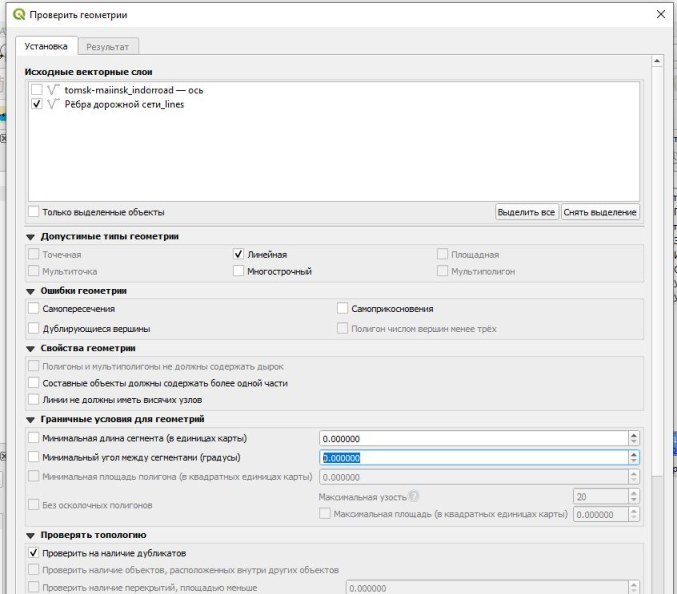Click the Минимальная длина сегмента value field
The width and height of the screenshot is (677, 594).
474,439
